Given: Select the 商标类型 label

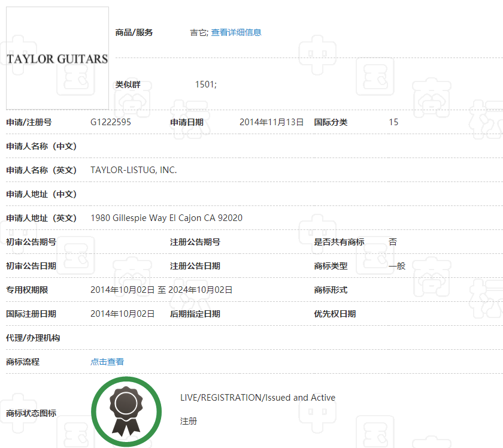Looking at the screenshot, I should 331,266.
